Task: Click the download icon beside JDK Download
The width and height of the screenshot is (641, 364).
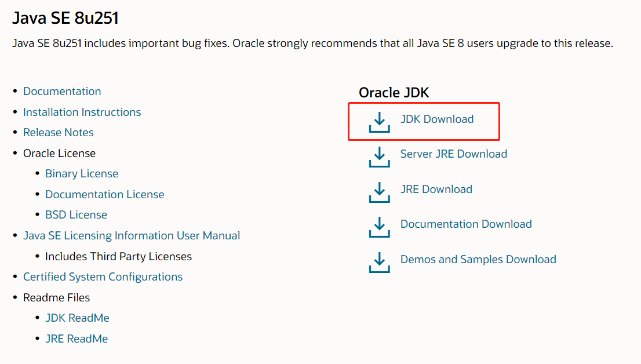Action: tap(380, 122)
